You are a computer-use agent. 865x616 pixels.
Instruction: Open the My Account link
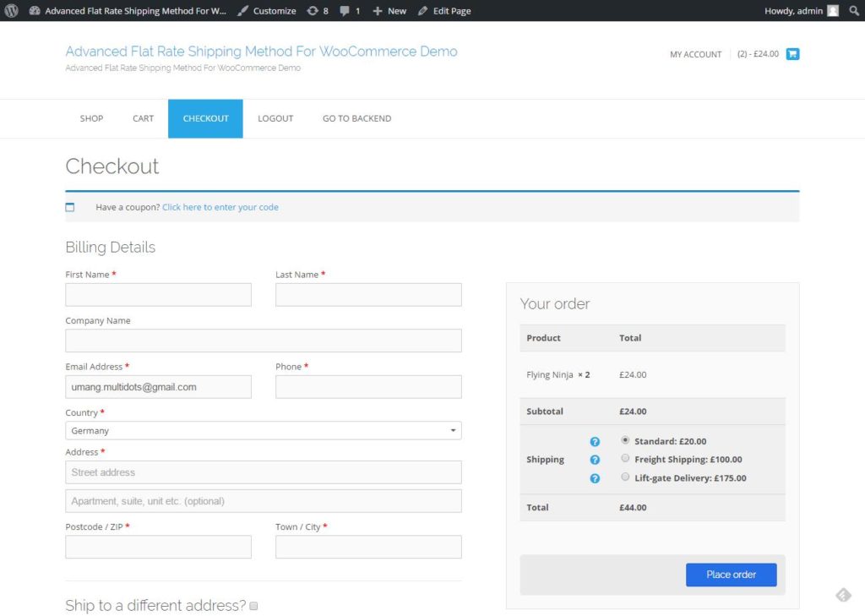pos(696,54)
